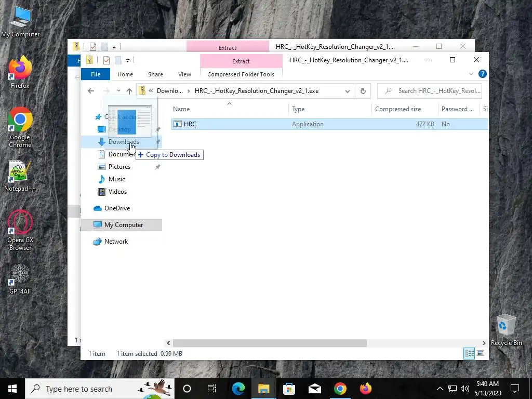Show hidden system tray icons

coord(440,389)
